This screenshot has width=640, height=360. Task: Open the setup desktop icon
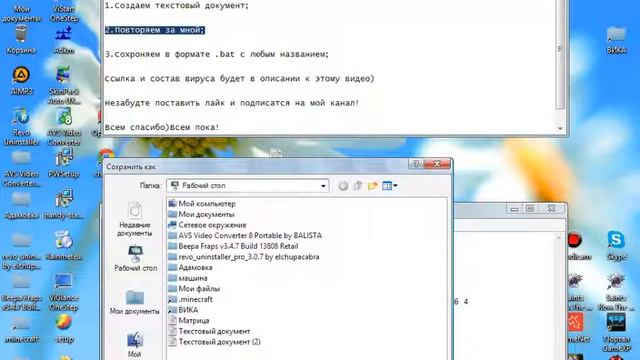tap(64, 329)
